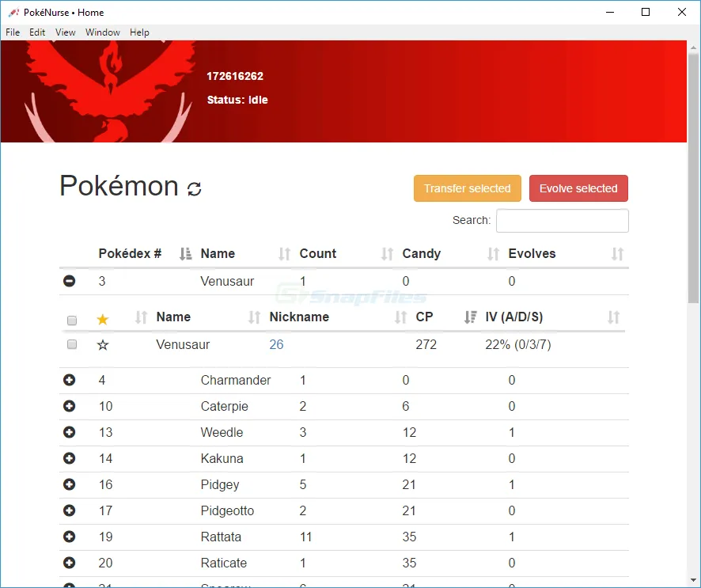Collapse the Venusaur row with minus icon
This screenshot has width=701, height=588.
tap(70, 281)
